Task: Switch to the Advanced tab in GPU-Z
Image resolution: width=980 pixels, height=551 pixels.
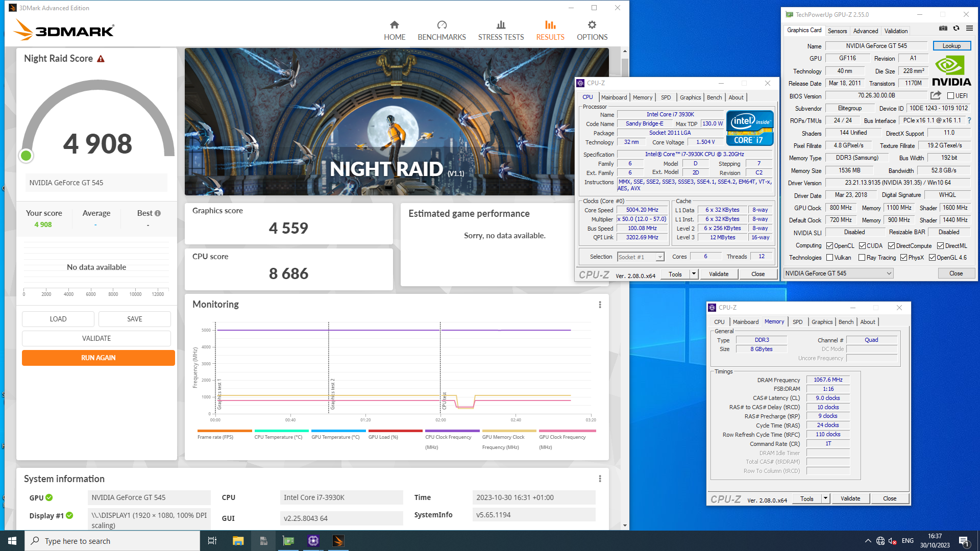Action: (866, 31)
